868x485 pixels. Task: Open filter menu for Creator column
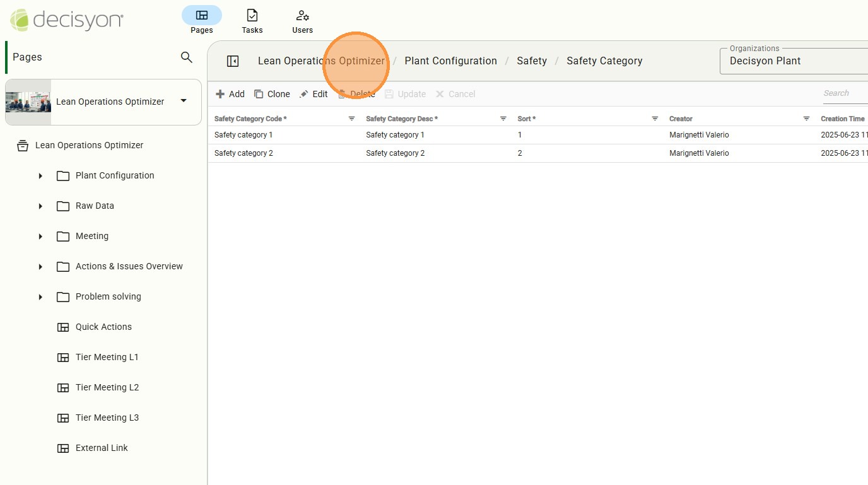pos(806,119)
